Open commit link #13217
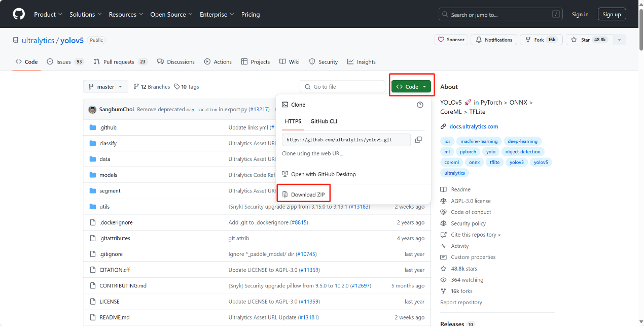The image size is (644, 326). coord(259,109)
